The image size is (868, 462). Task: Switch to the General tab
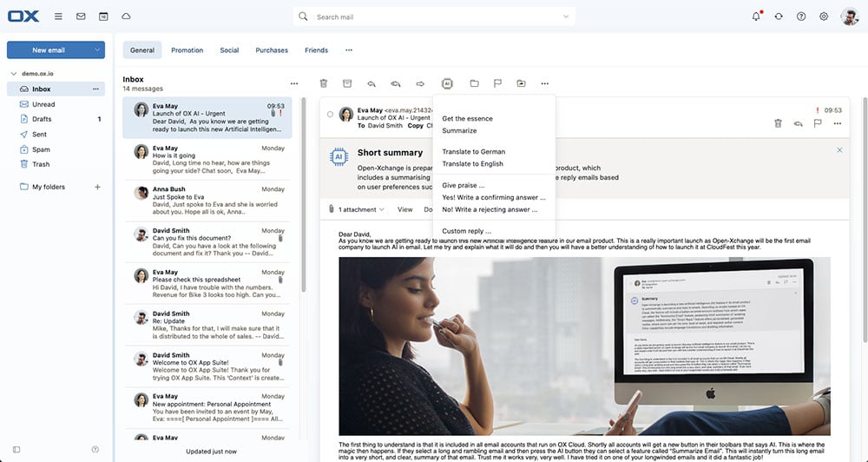click(142, 49)
